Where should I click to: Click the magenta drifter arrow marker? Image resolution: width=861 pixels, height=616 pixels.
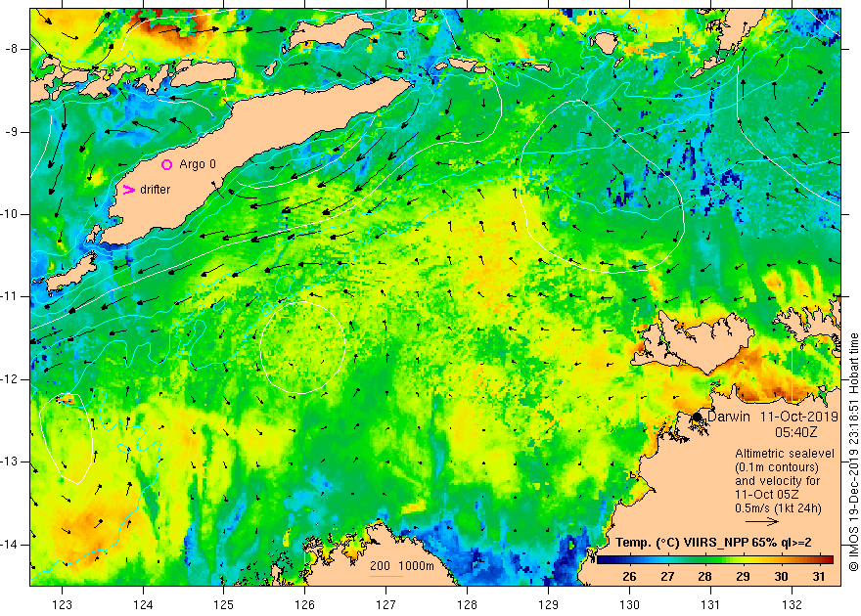click(128, 190)
